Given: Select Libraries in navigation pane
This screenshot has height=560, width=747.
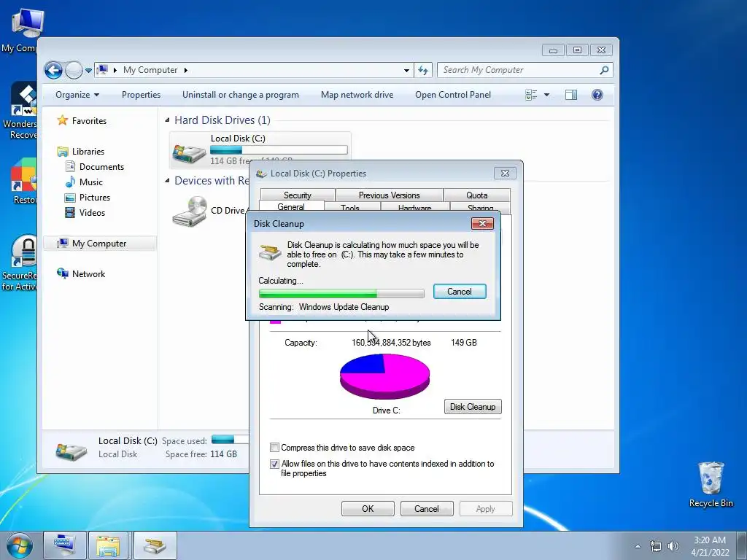Looking at the screenshot, I should [x=88, y=152].
